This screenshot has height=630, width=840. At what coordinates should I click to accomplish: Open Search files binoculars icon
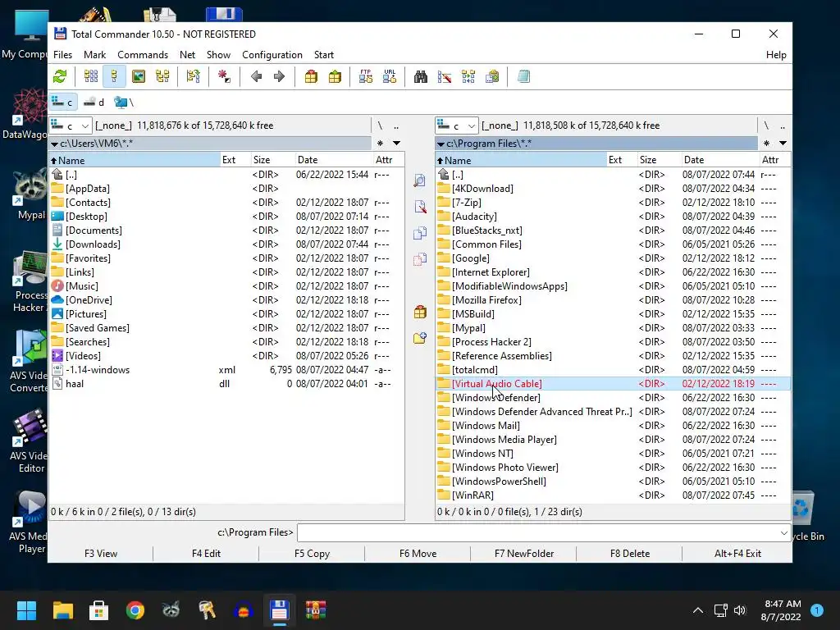tap(421, 76)
